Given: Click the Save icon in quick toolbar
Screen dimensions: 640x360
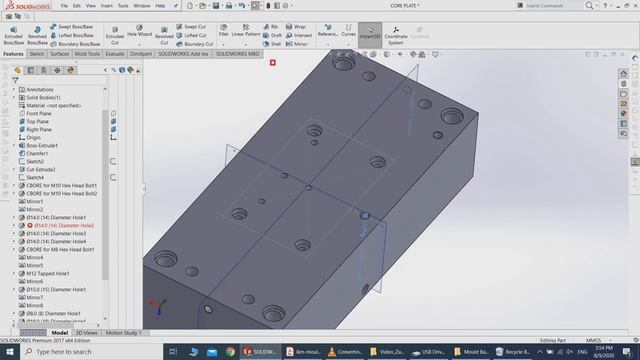Looking at the screenshot, I should click(216, 6).
